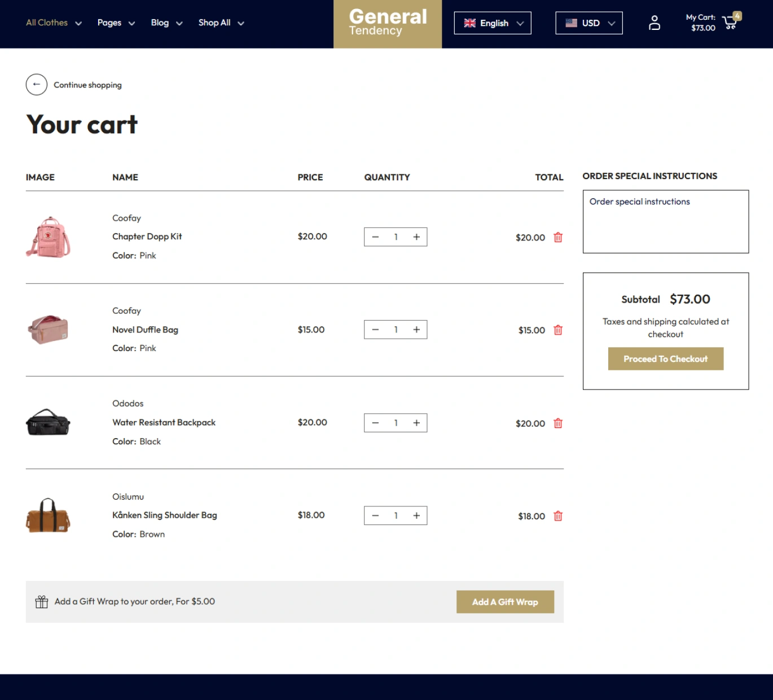Click the Color: Black label
This screenshot has height=700, width=773.
(x=137, y=441)
